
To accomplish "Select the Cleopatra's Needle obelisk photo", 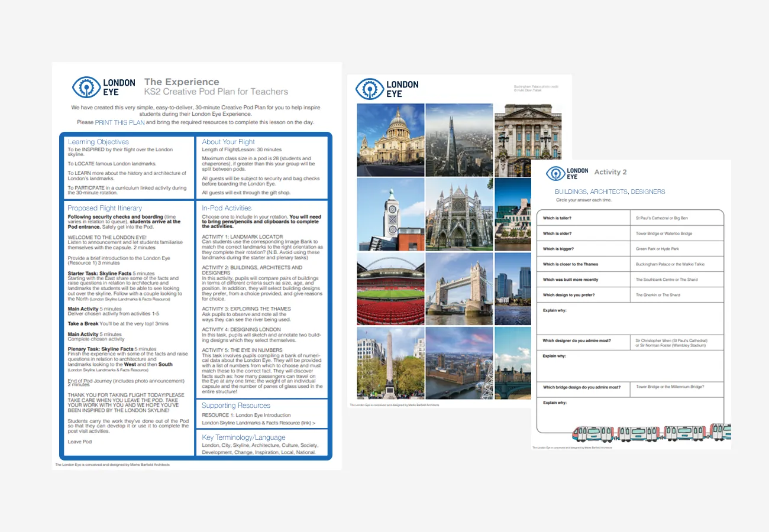I will tap(390, 363).
